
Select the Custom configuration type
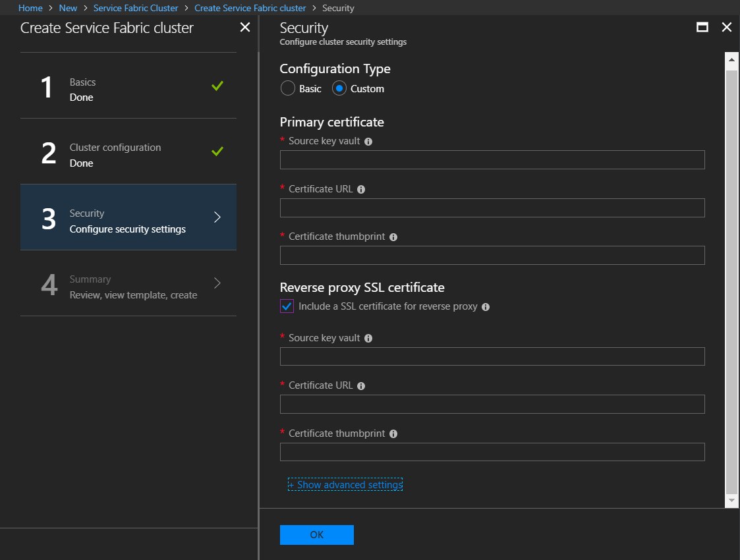click(339, 88)
